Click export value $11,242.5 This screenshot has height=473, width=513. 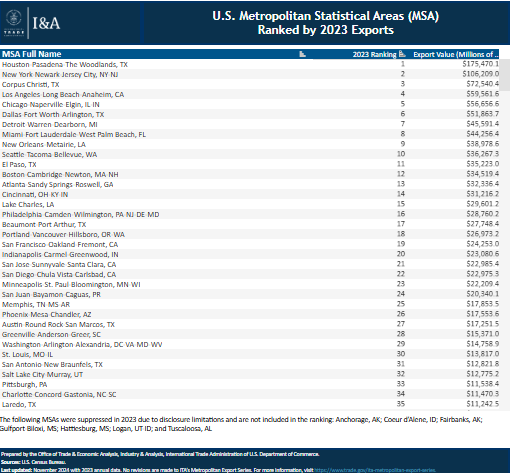click(x=482, y=404)
